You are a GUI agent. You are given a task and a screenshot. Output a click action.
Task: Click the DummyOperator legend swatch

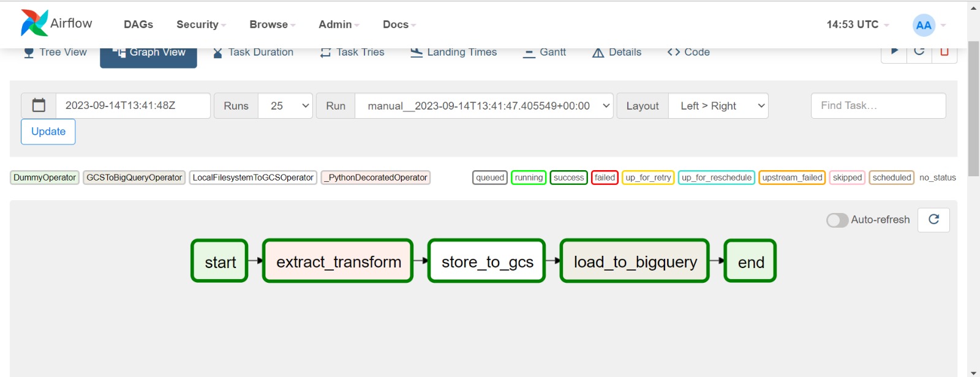click(45, 177)
